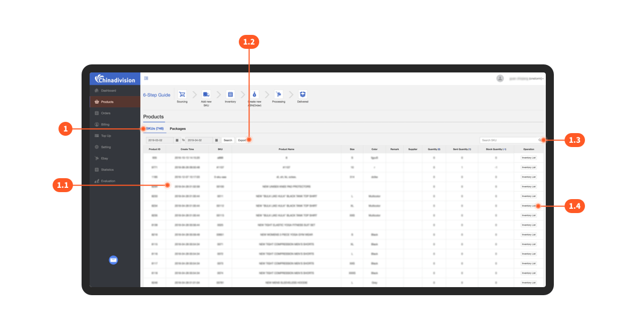Click the 6-Step Guide link
The height and width of the screenshot is (322, 644).
coord(157,95)
